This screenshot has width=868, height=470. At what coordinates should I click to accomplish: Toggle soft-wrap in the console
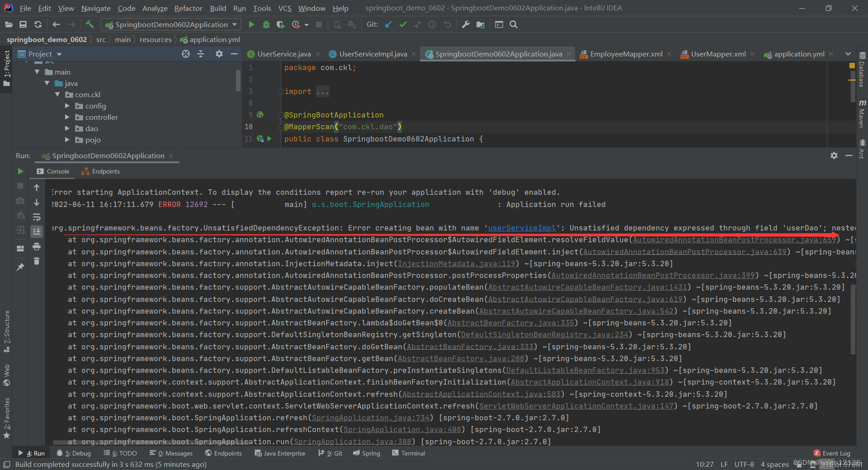37,217
